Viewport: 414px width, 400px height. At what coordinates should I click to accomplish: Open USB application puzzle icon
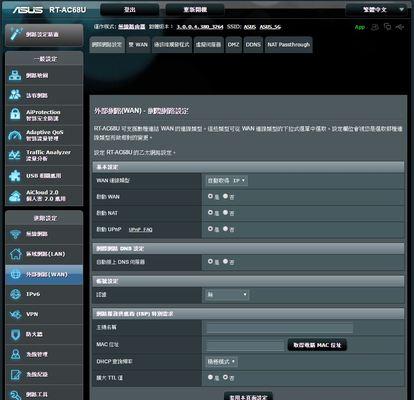tap(15, 175)
